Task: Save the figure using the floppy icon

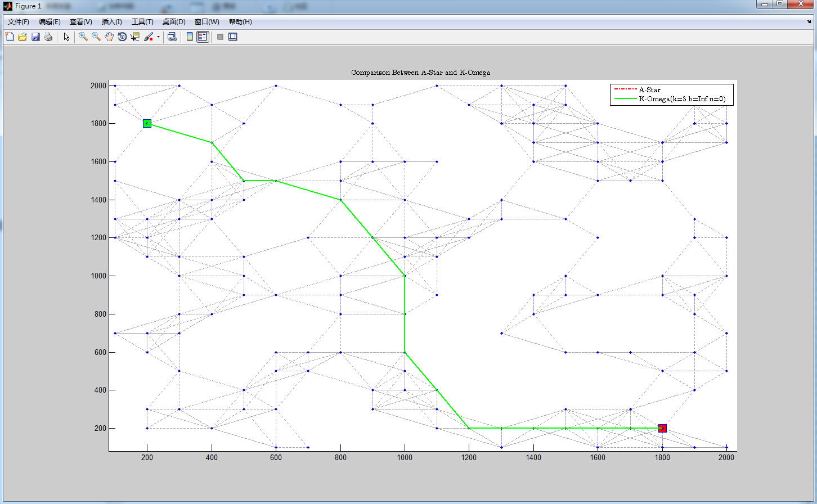Action: click(35, 37)
